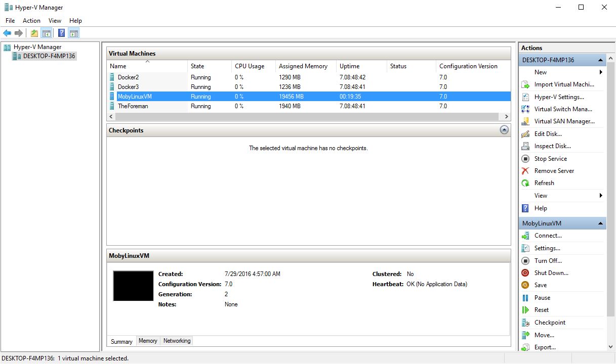
Task: Switch to the Memory tab
Action: (148, 341)
